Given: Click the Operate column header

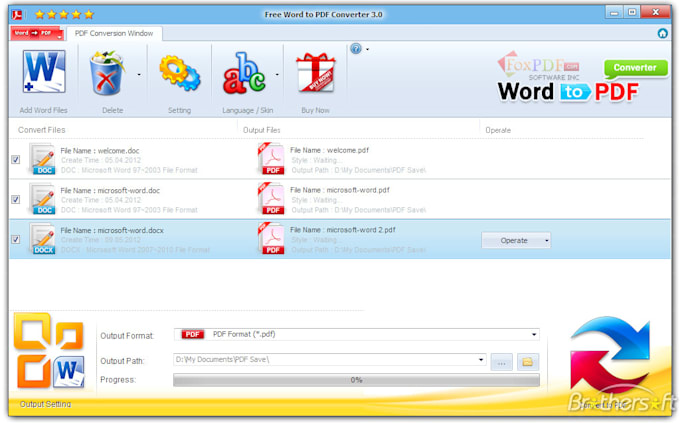Looking at the screenshot, I should tap(498, 130).
